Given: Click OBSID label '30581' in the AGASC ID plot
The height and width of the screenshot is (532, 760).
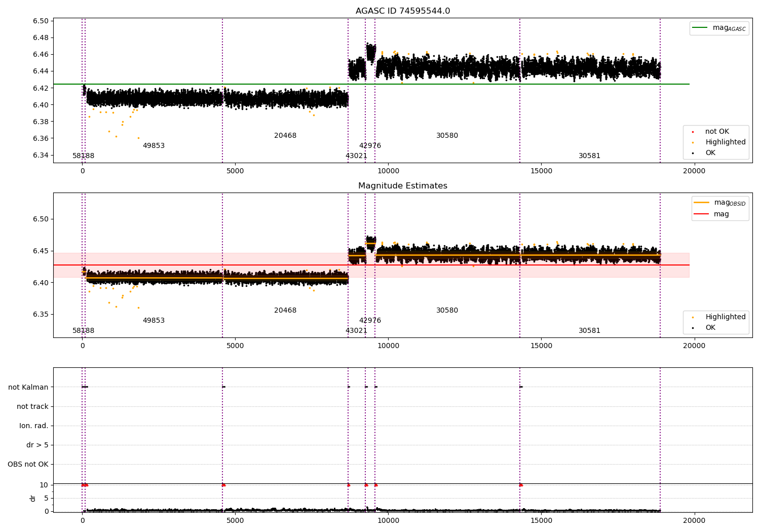Looking at the screenshot, I should click(x=589, y=156).
